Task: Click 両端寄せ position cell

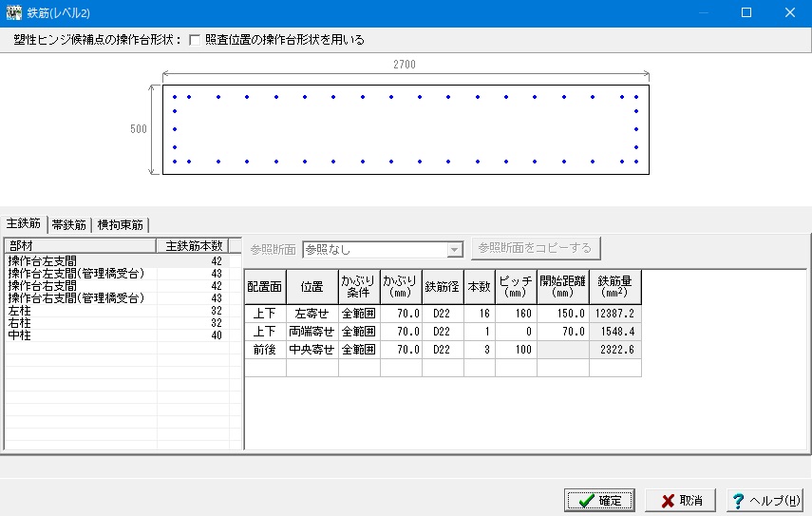Action: 312,332
